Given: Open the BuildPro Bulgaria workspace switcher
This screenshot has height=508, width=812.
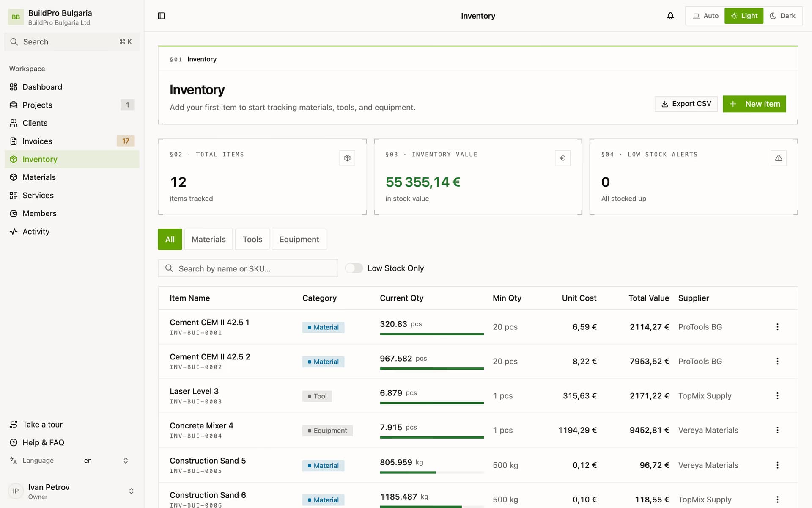Looking at the screenshot, I should [72, 17].
